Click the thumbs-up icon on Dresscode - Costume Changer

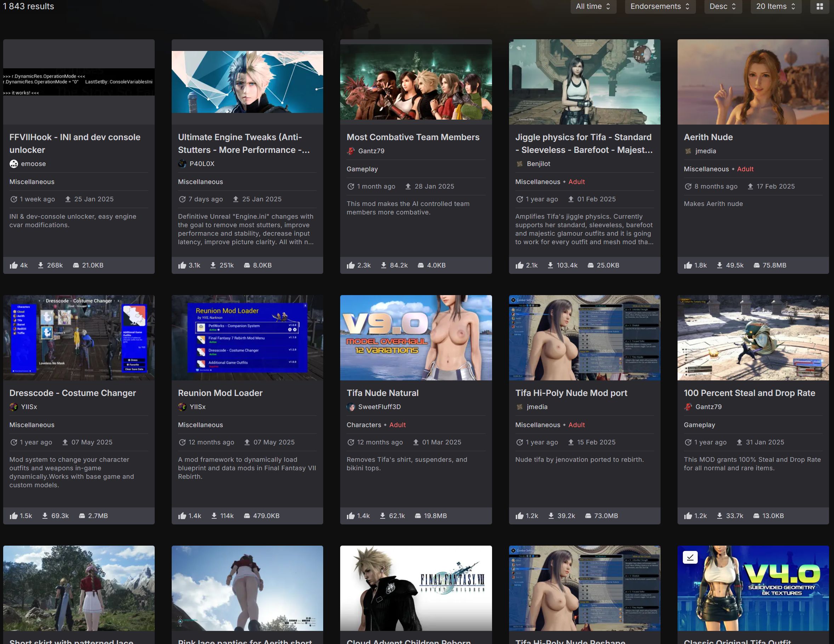tap(14, 516)
